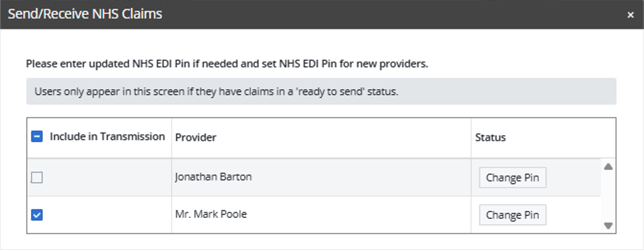Uncheck Mr. Mark Poole's transmission checkbox
This screenshot has height=250, width=644.
37,215
